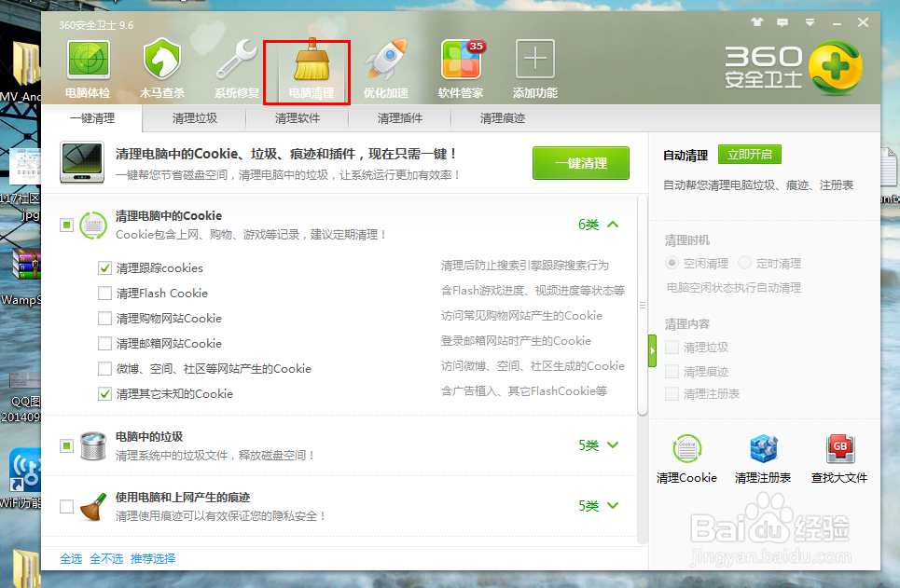900x588 pixels.
Task: Check 清理Flash Cookie
Action: [104, 294]
